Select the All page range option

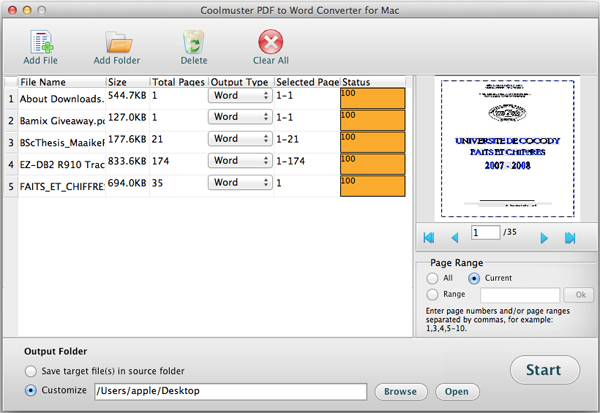point(432,278)
